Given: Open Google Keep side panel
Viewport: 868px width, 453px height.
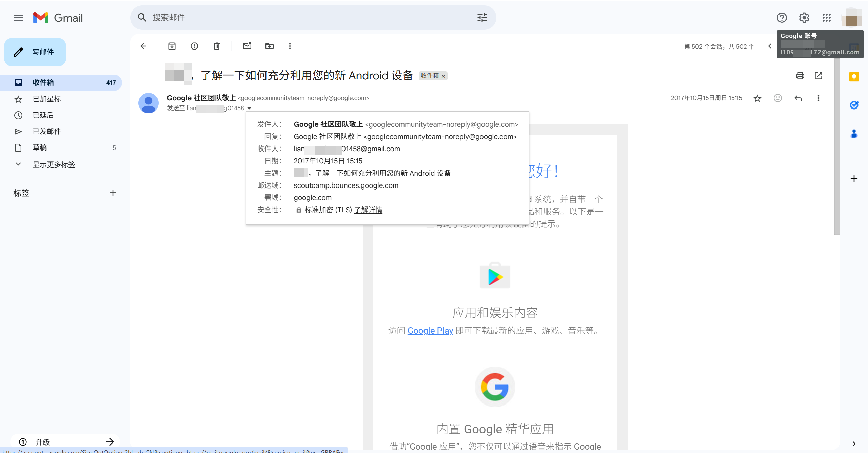Looking at the screenshot, I should 854,77.
